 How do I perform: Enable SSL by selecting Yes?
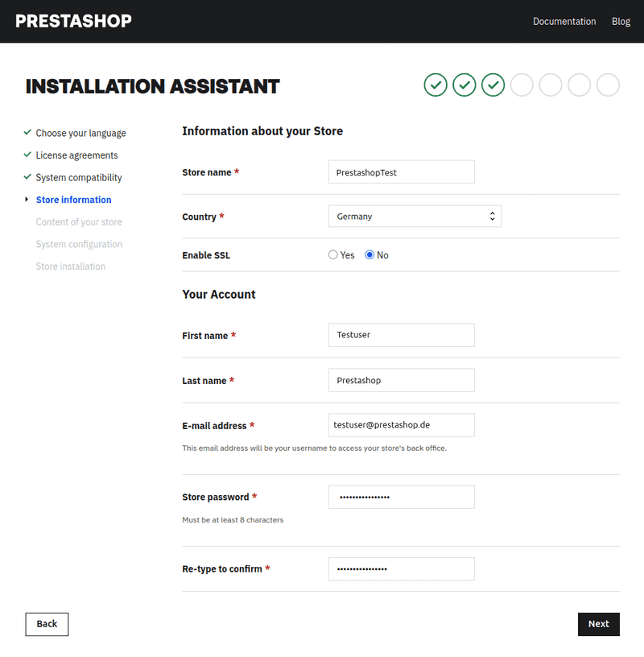[333, 255]
